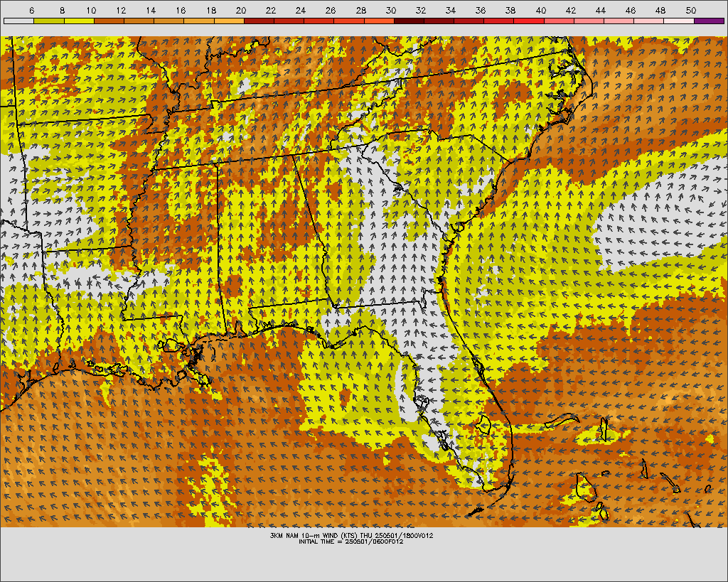Pick the legend scale label "22"
This screenshot has width=728, height=582.
(x=271, y=10)
